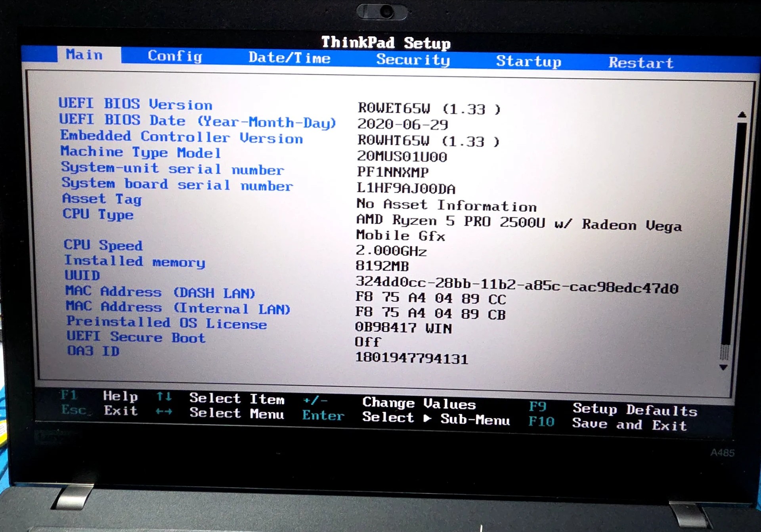The height and width of the screenshot is (532, 761).
Task: Click board serial L1HF9AJ00DA
Action: pos(406,188)
